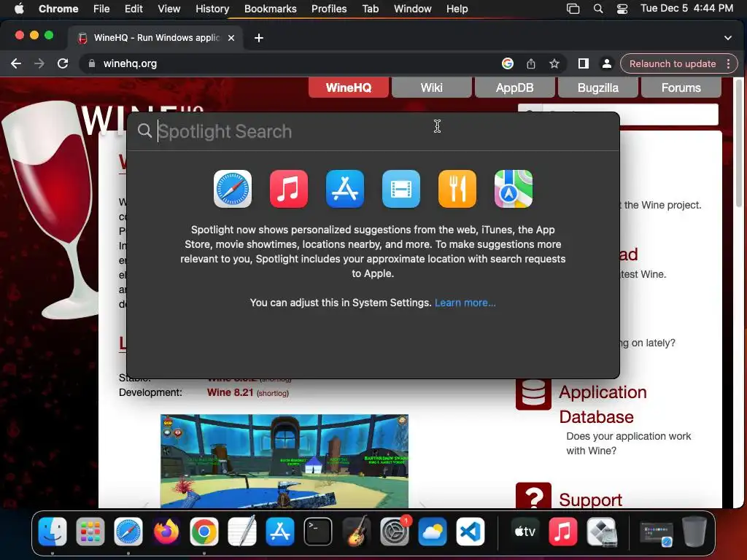Open Chrome profile menu
747x560 pixels.
(606, 63)
